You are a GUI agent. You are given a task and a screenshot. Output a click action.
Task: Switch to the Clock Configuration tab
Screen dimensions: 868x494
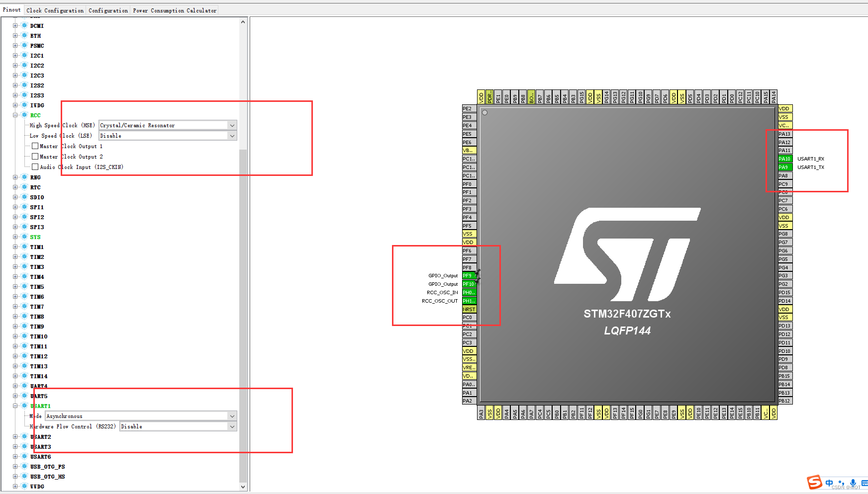point(55,9)
